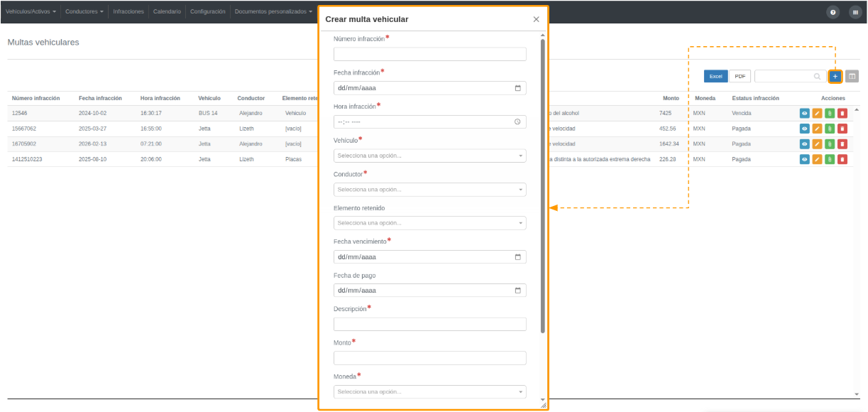Click the blue plus add-fine button
The height and width of the screenshot is (412, 868).
pos(835,76)
